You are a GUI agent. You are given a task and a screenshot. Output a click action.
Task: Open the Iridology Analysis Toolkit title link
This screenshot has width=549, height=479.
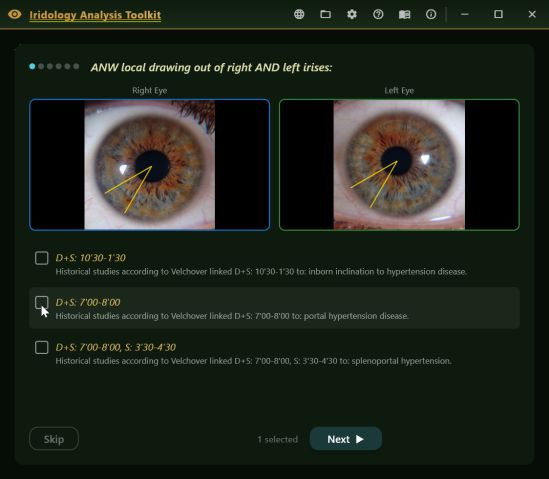(x=95, y=15)
